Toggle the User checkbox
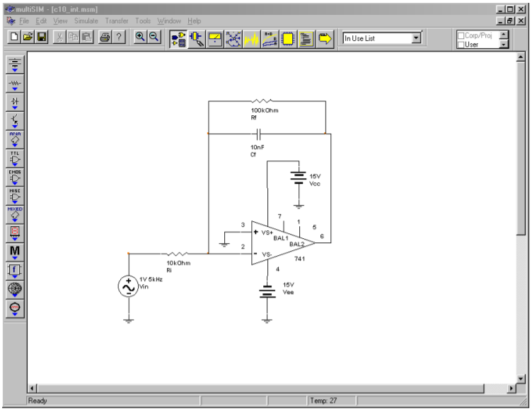 click(x=461, y=44)
